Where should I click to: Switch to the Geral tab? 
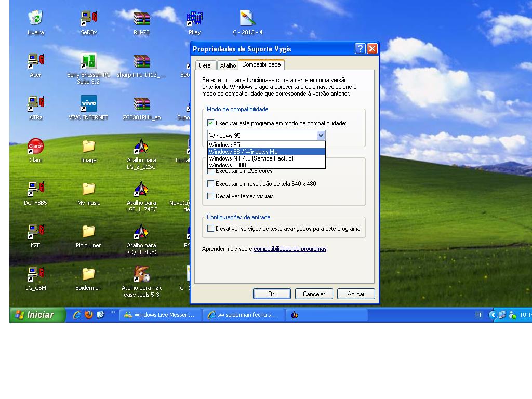(x=205, y=65)
